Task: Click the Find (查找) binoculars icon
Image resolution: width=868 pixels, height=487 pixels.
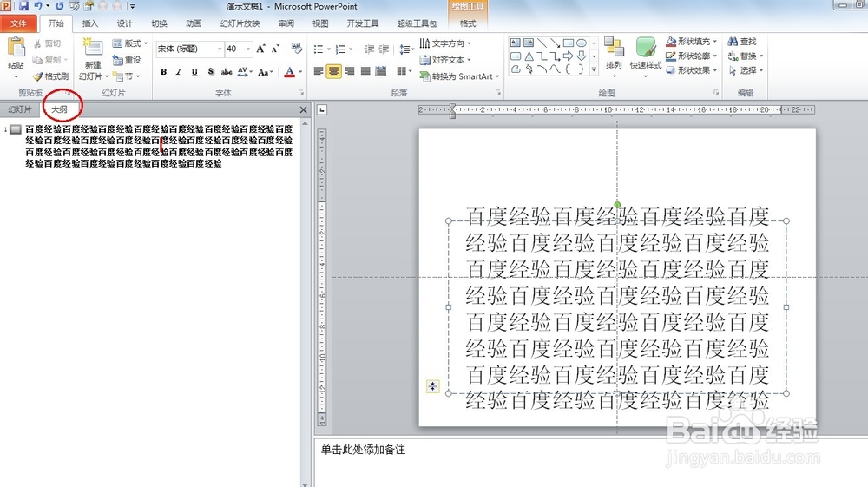Action: pos(733,42)
